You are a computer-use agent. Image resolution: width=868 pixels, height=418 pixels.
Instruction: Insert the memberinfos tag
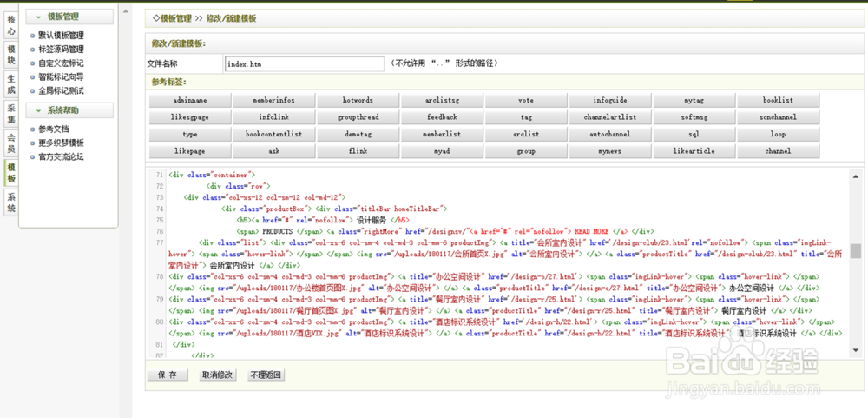click(274, 100)
